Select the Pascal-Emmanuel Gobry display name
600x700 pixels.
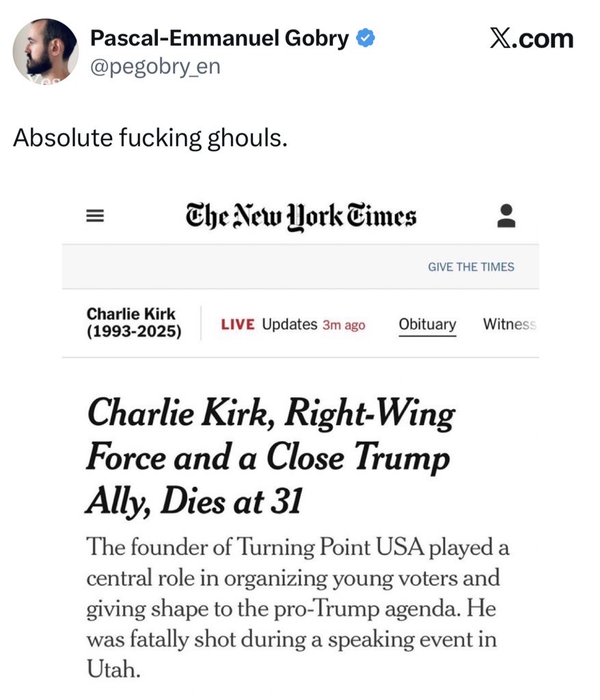click(219, 38)
